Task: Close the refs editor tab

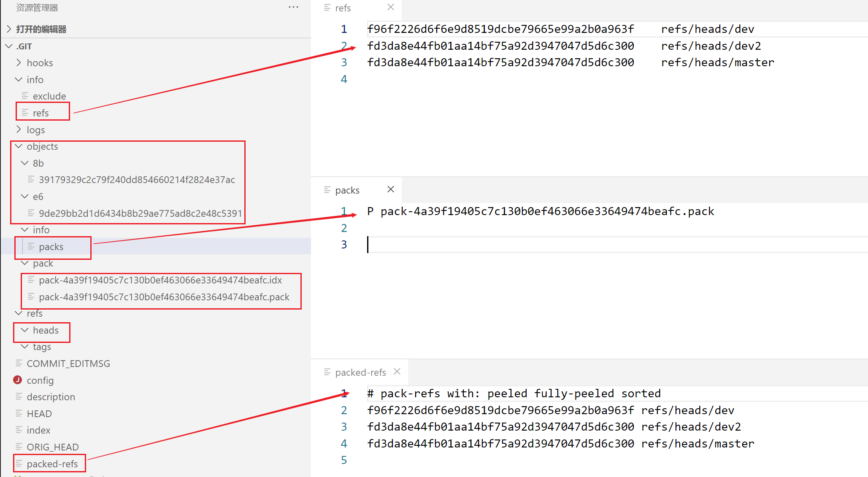Action: click(391, 7)
